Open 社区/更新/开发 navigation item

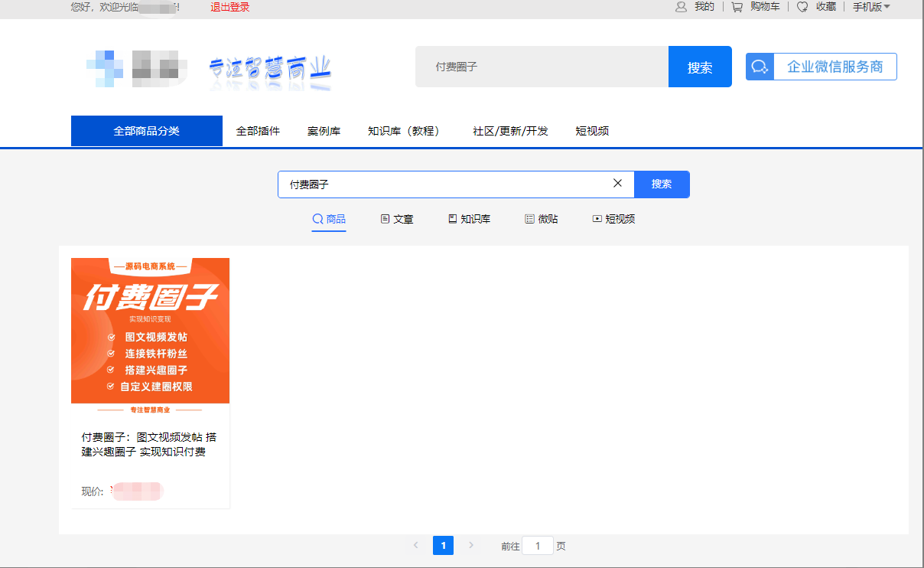(510, 131)
